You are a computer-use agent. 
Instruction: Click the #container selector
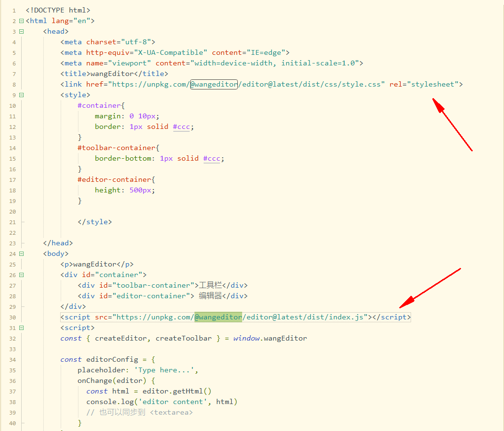click(x=99, y=106)
